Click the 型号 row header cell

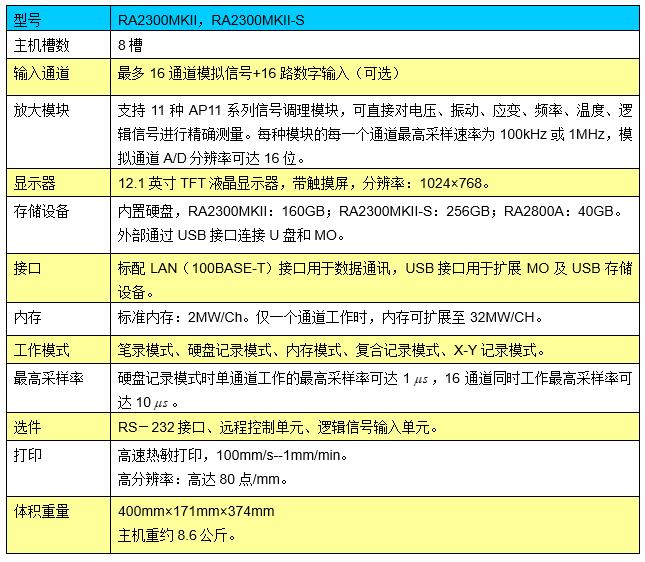[58, 19]
